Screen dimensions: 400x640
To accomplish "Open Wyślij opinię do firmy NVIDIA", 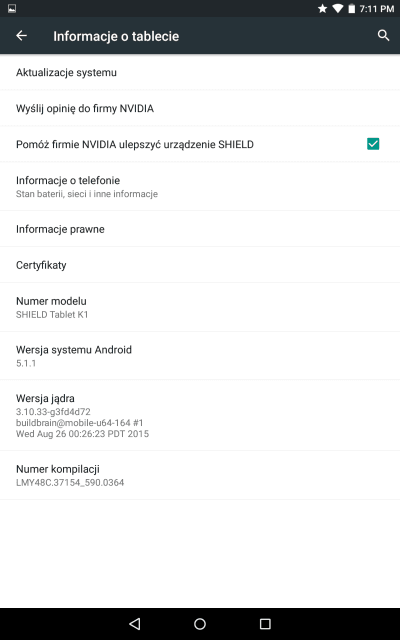I will point(200,108).
